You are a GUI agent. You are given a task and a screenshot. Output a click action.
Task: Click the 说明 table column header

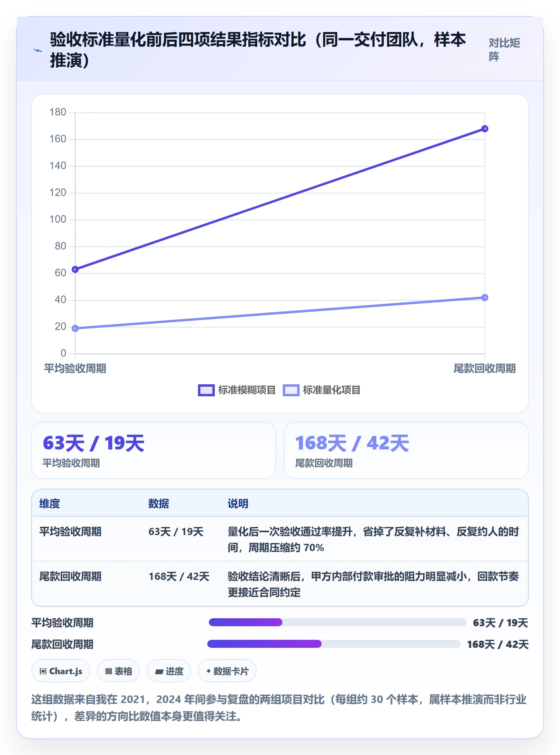[x=238, y=503]
